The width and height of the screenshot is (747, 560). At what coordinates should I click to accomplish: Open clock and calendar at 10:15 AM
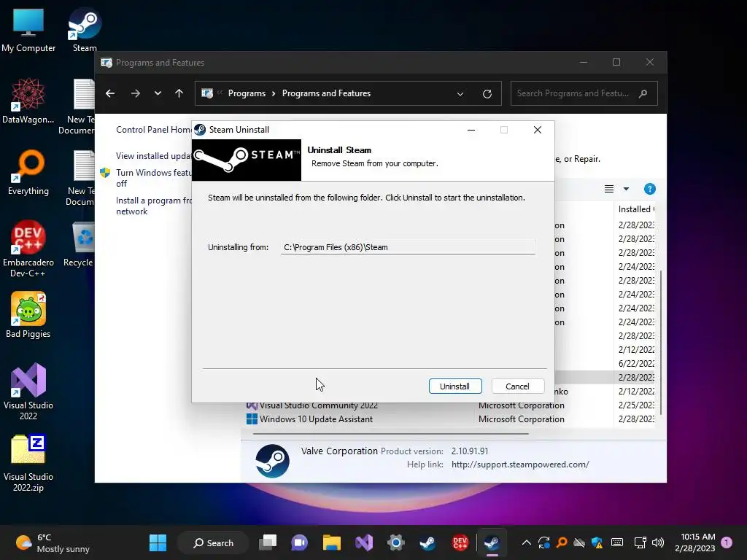click(x=695, y=542)
